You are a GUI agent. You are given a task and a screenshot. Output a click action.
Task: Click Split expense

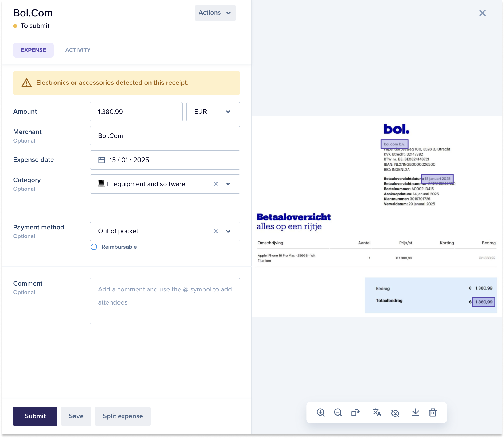pyautogui.click(x=123, y=416)
